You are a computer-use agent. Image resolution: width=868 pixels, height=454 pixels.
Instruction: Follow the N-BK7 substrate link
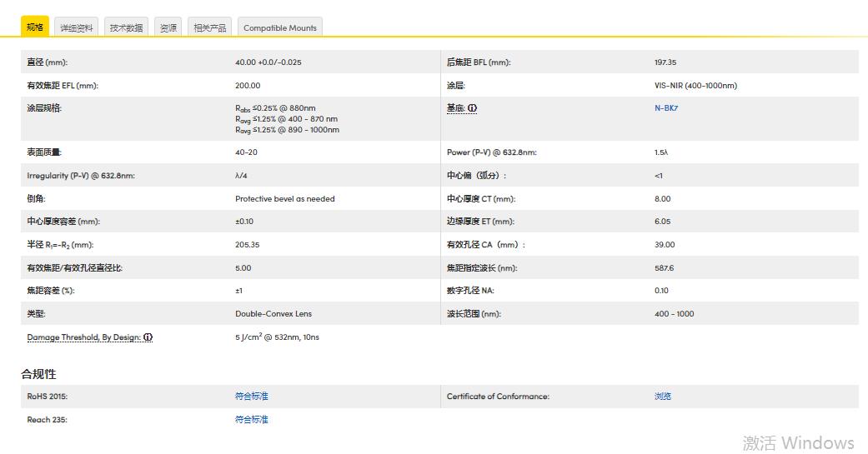[x=666, y=108]
